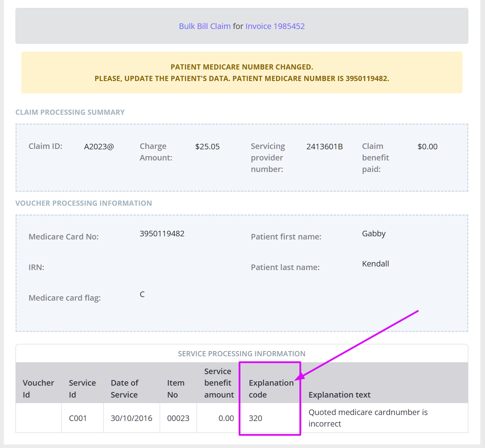The width and height of the screenshot is (485, 448).
Task: Select the Voucher Processing Information heading
Action: point(83,203)
